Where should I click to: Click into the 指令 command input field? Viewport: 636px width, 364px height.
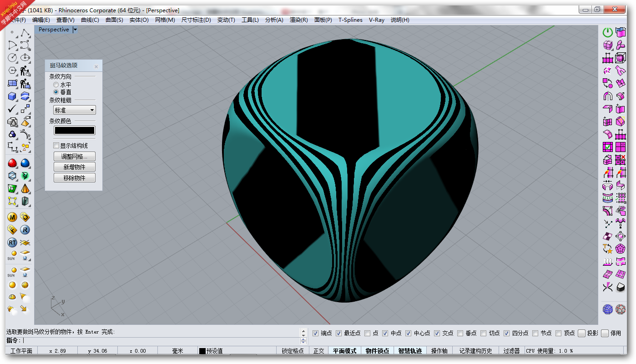(x=162, y=340)
